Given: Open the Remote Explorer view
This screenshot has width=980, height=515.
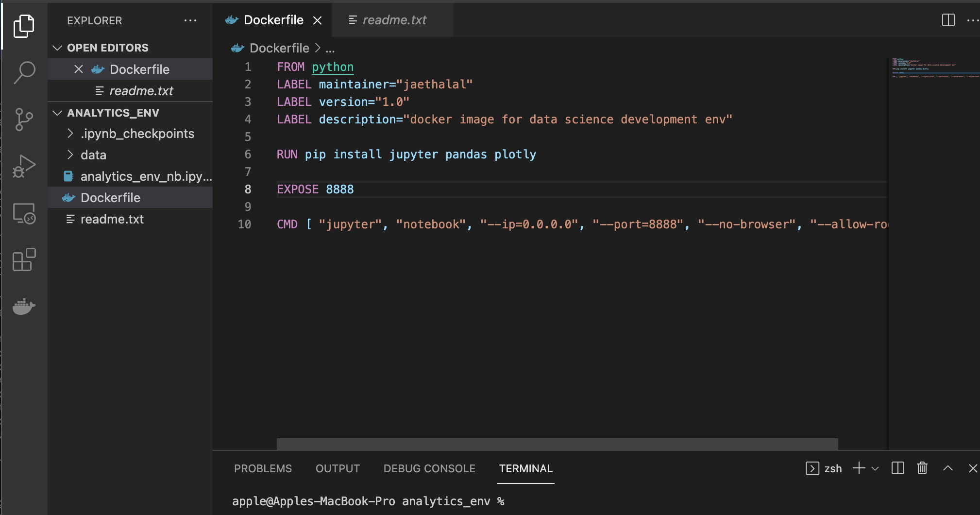Looking at the screenshot, I should pos(24,213).
